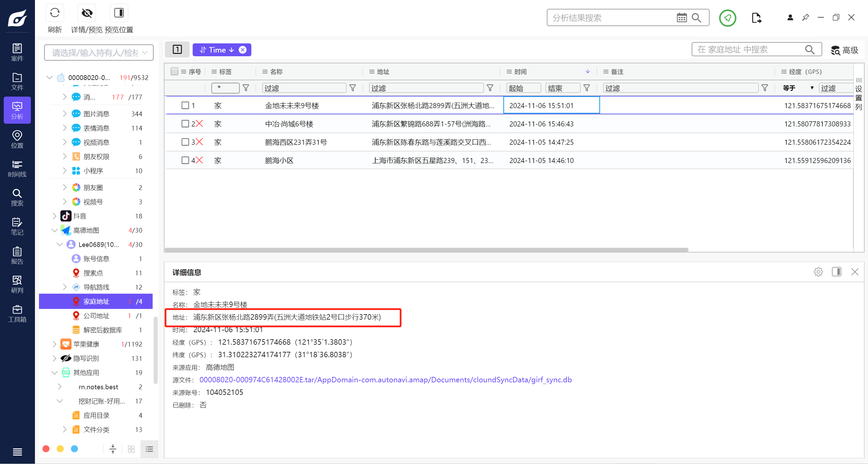Viewport: 868px width, 464px height.
Task: Open detail panel settings gear
Action: (818, 272)
